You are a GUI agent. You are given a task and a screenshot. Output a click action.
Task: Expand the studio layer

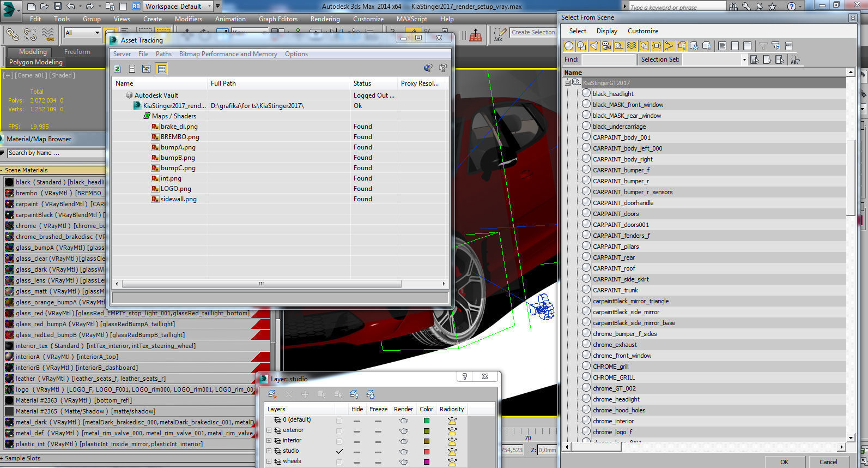coord(269,451)
